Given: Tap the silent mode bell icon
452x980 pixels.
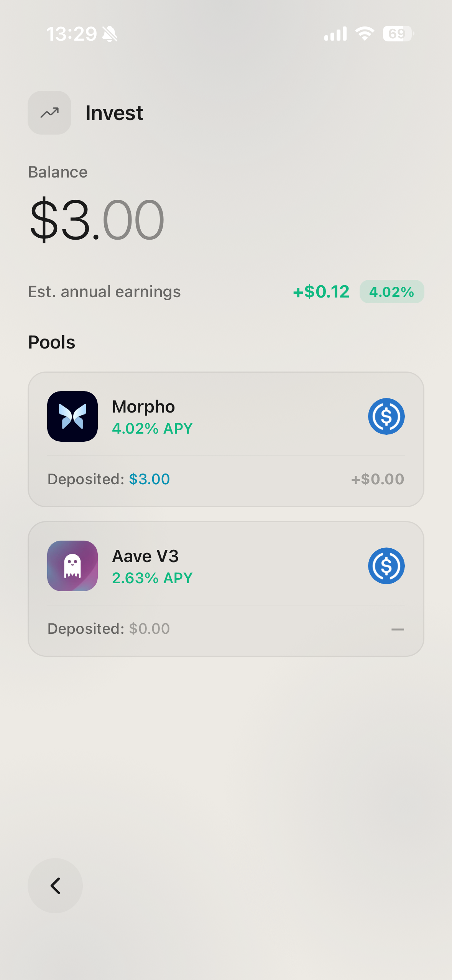Looking at the screenshot, I should (x=110, y=34).
